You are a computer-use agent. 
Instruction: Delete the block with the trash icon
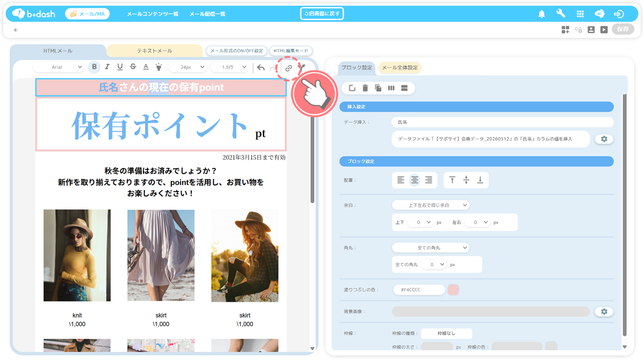[365, 88]
